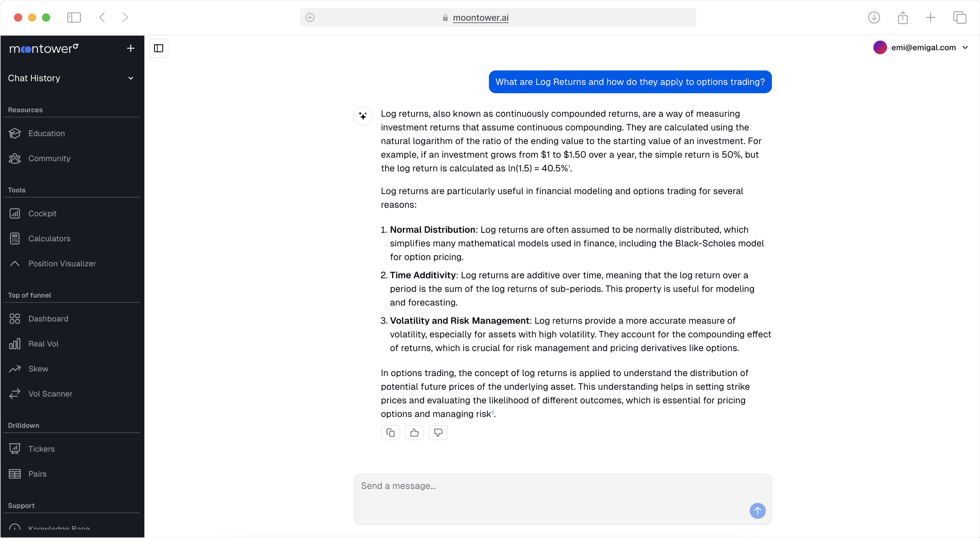This screenshot has width=980, height=538.
Task: Expand the Drilldown section
Action: (x=23, y=425)
